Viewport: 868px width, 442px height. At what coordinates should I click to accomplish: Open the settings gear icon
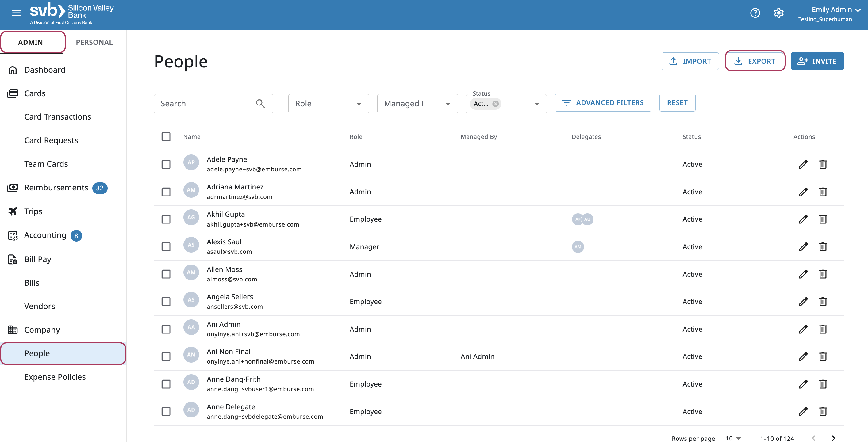(x=778, y=13)
